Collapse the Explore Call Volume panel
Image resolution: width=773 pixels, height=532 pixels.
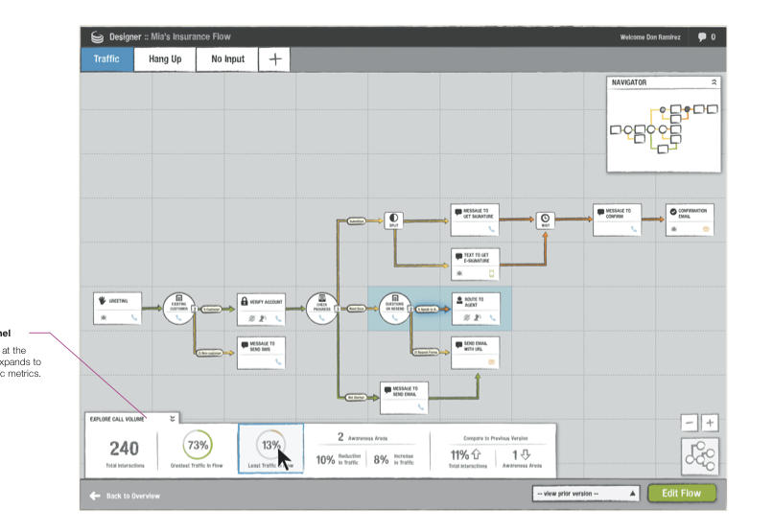[x=173, y=419]
